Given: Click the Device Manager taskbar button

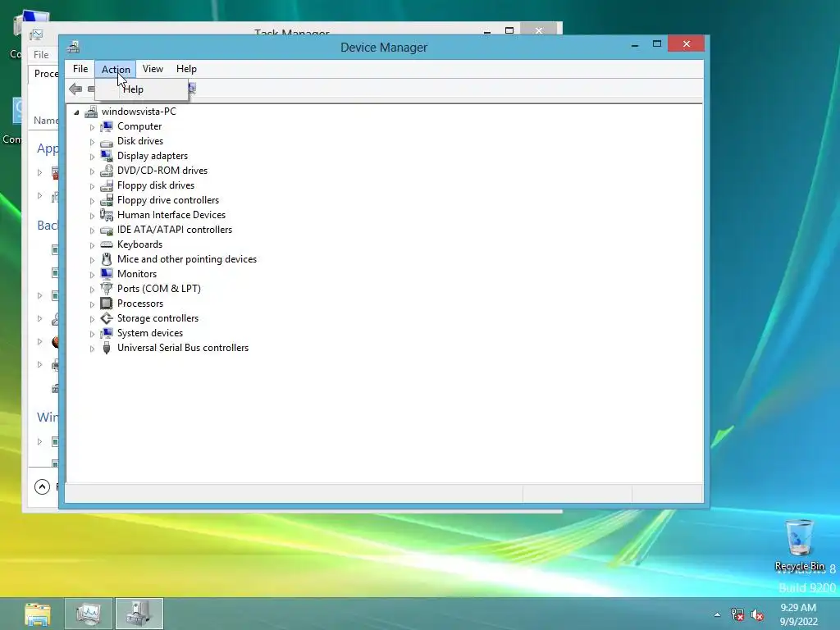Looking at the screenshot, I should pos(139,614).
